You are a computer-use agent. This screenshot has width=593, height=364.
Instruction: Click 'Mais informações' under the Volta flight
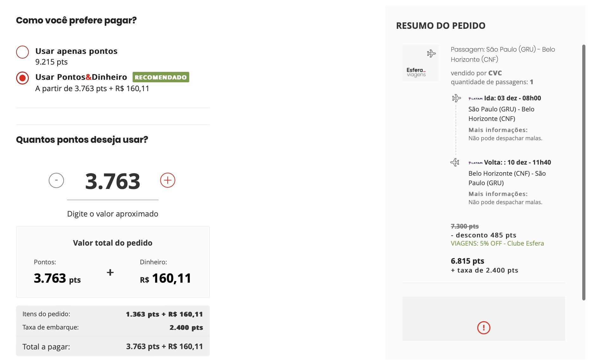coord(498,194)
